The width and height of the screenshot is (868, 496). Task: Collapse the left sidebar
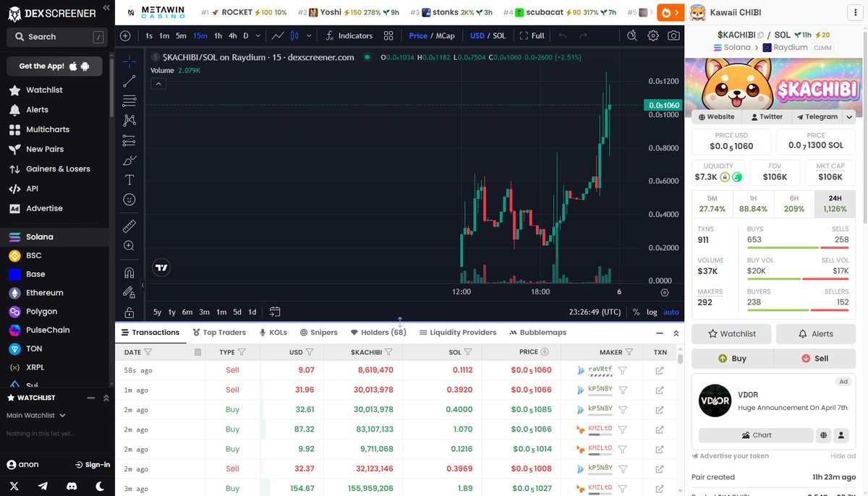click(x=106, y=8)
